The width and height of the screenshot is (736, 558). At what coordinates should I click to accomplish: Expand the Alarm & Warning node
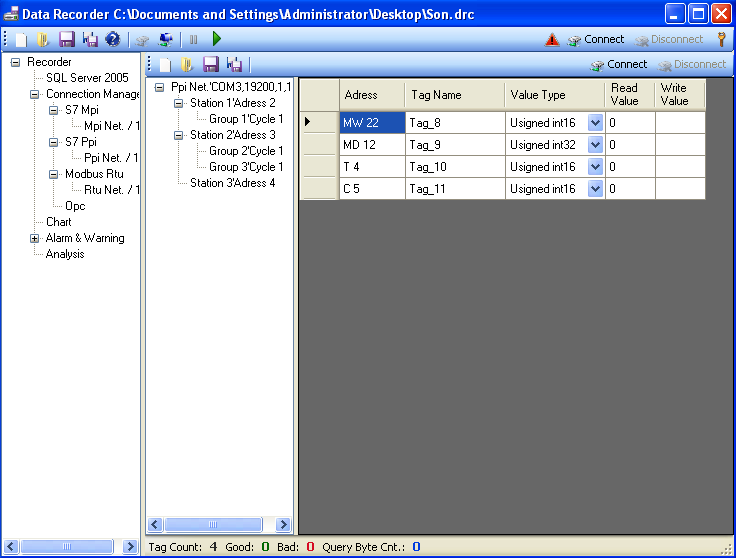(34, 238)
